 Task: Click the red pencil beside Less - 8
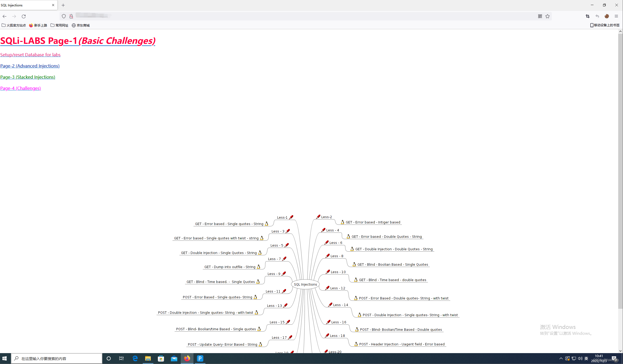click(328, 256)
